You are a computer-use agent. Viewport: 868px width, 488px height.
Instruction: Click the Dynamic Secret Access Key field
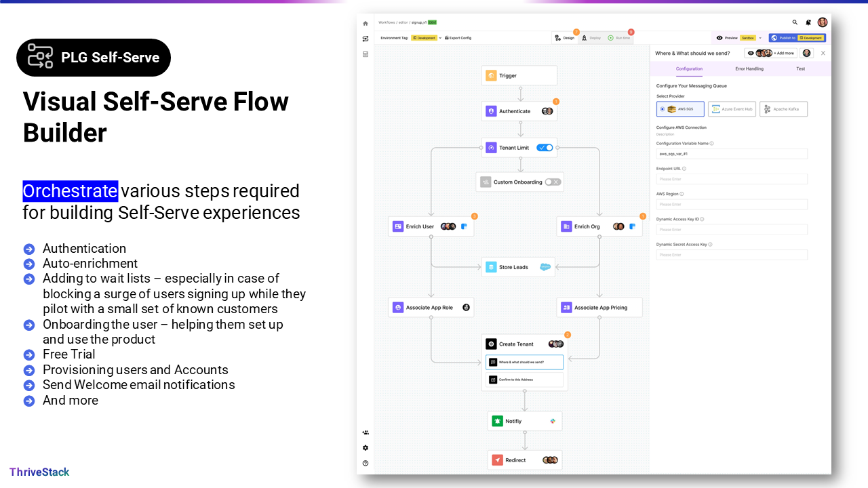(732, 255)
